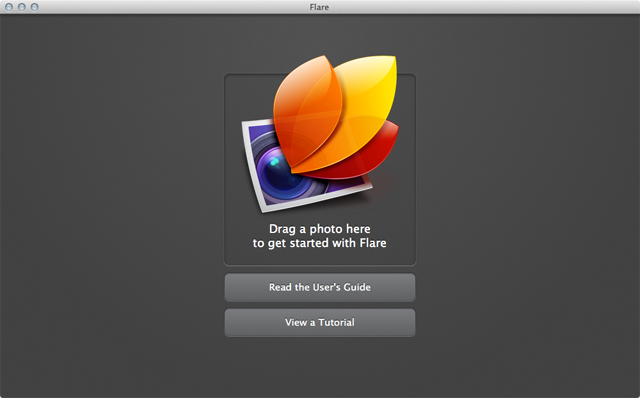Image resolution: width=640 pixels, height=398 pixels.
Task: Click the dark area below View a Tutorial
Action: [320, 367]
